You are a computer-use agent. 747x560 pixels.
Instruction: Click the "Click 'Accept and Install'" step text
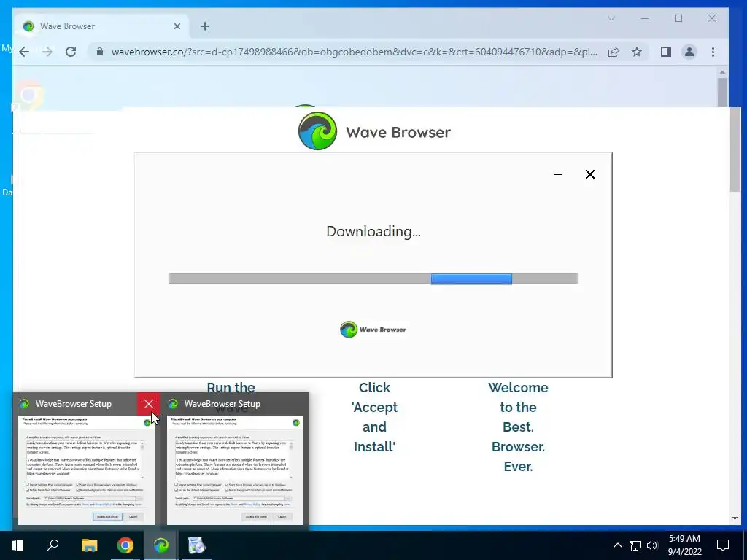pos(374,417)
